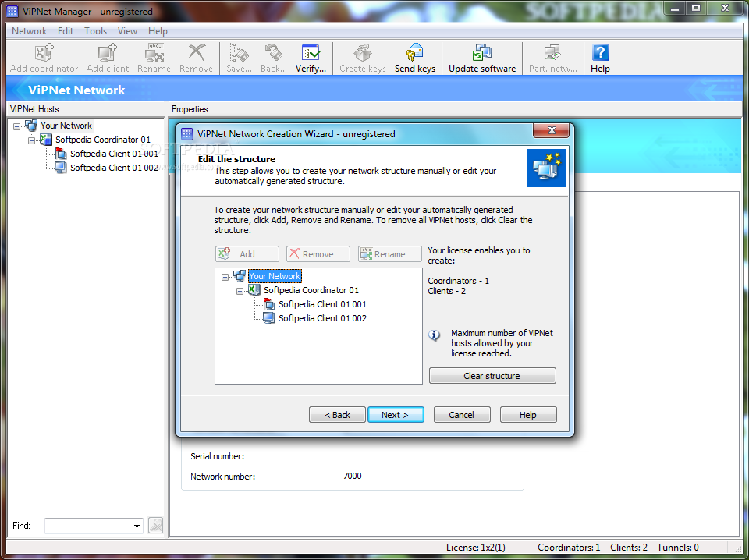Viewport: 749px width, 560px height.
Task: Click network number value 7000
Action: [352, 476]
